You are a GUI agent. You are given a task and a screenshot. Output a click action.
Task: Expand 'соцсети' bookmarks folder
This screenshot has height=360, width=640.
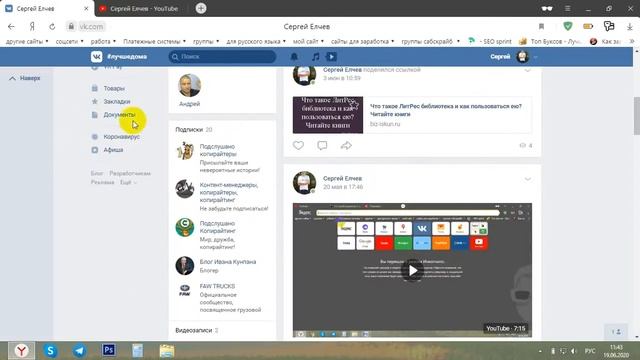(69, 41)
